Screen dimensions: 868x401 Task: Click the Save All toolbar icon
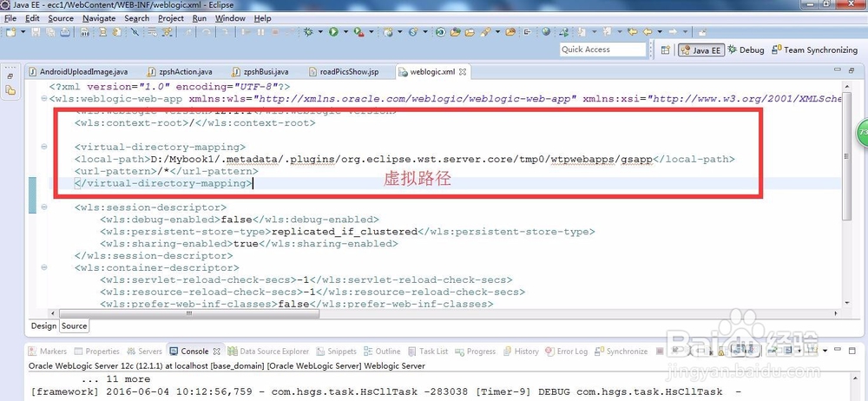[50, 32]
